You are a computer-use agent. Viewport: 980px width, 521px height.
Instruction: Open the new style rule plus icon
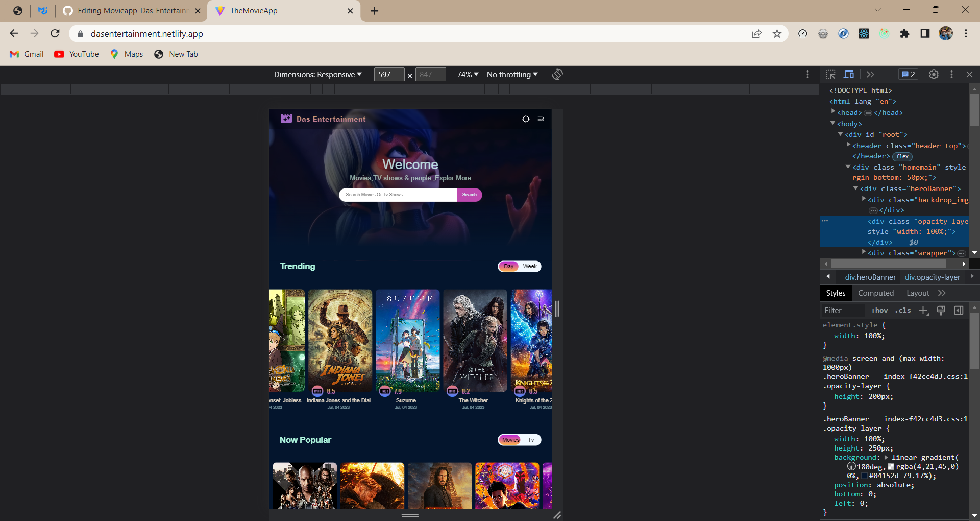coord(923,311)
